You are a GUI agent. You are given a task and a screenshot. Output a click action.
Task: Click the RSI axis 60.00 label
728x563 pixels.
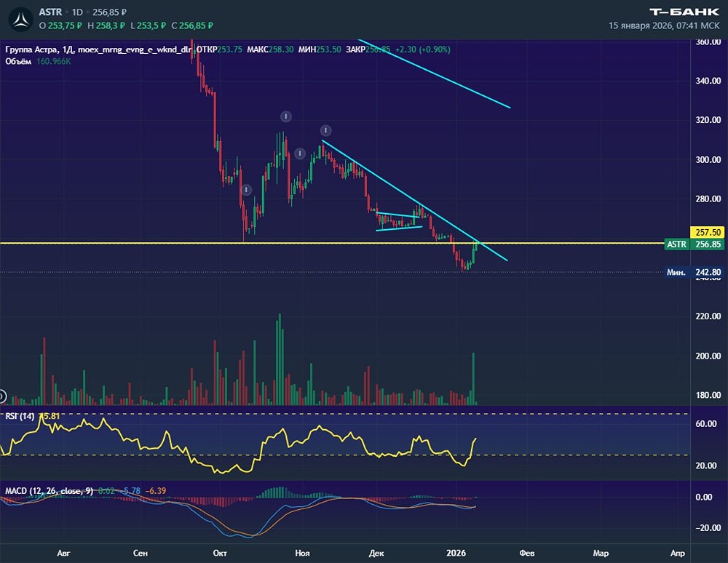click(x=705, y=424)
